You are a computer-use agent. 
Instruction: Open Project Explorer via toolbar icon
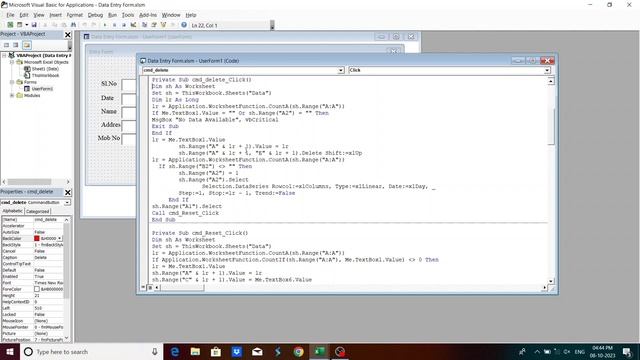click(144, 25)
